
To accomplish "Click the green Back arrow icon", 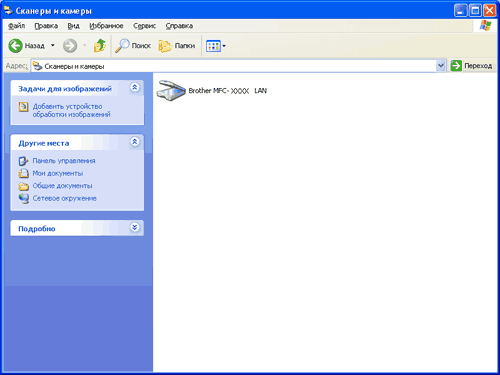I will pos(15,46).
